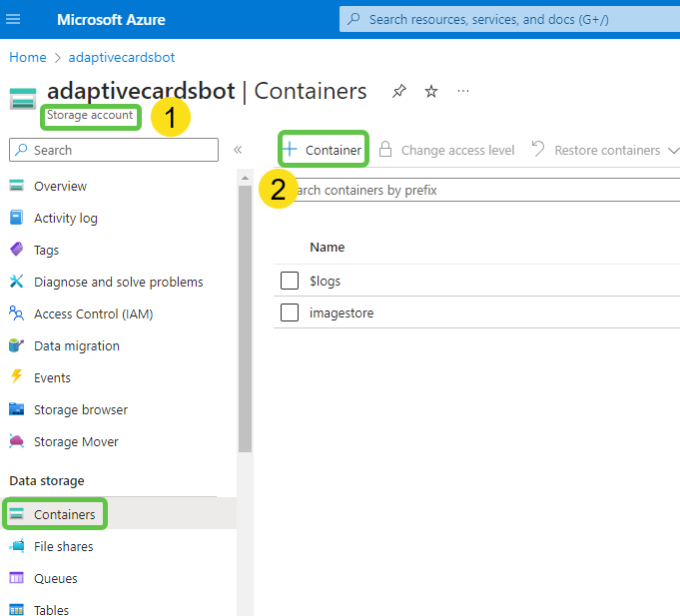Navigate to Home breadcrumb link
The width and height of the screenshot is (680, 616).
[28, 57]
